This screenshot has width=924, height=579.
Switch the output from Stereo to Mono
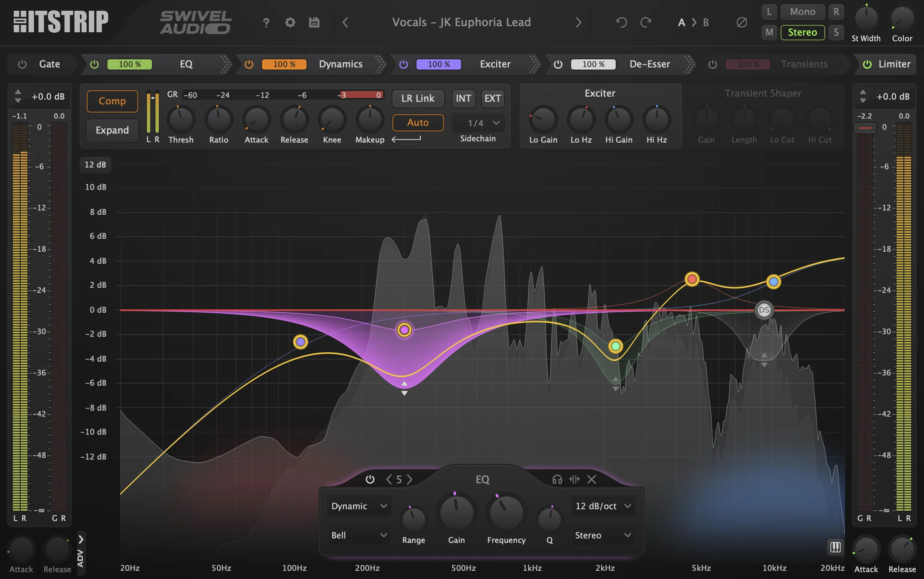tap(802, 12)
